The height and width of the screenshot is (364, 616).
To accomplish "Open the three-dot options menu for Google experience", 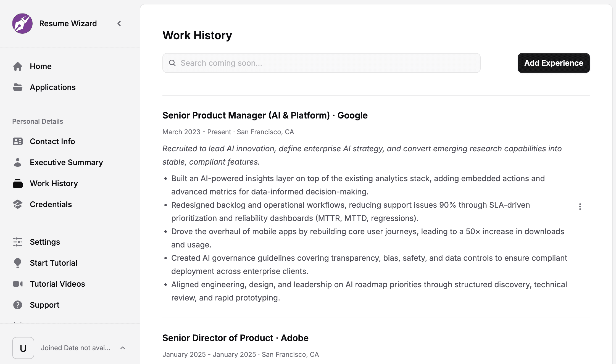I will [580, 207].
